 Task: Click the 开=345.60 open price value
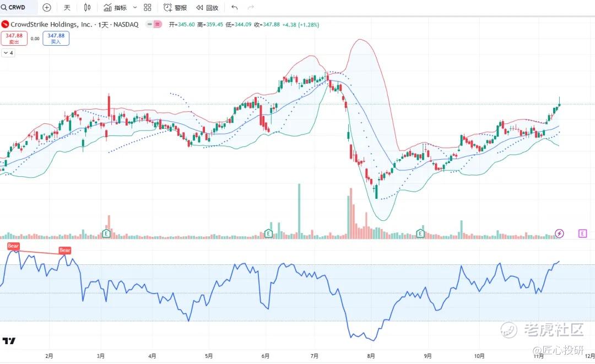181,25
